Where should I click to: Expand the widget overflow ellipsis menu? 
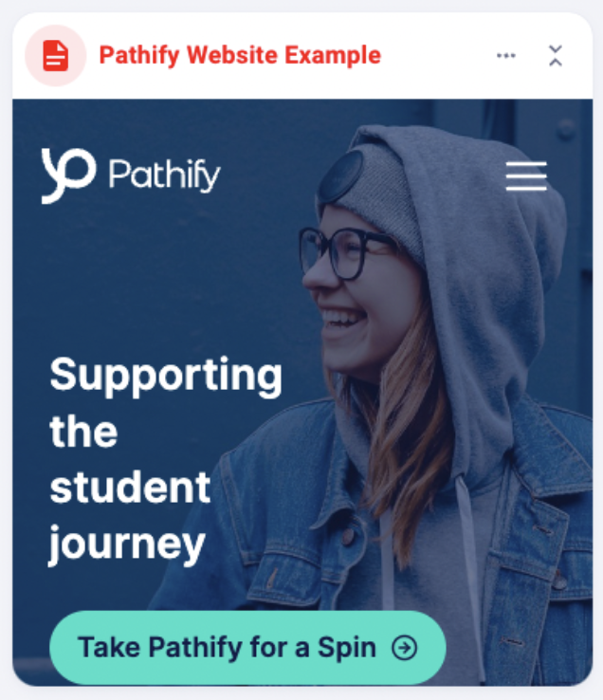(x=506, y=56)
